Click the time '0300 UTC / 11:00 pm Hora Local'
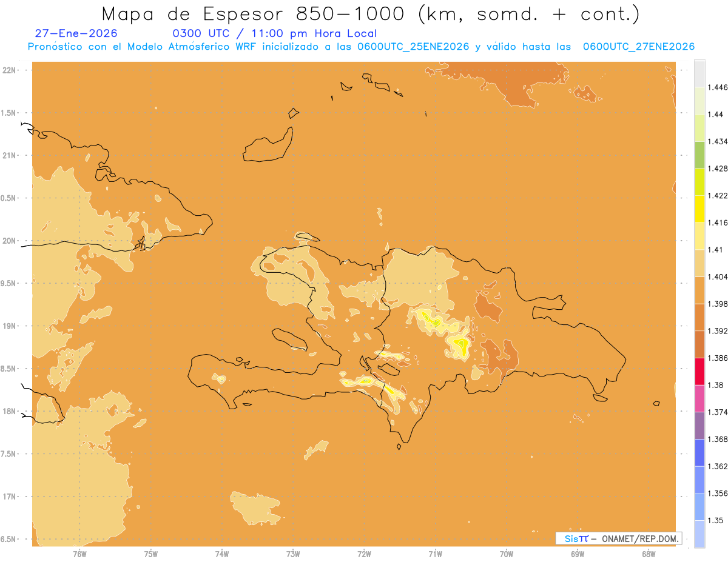728x562 pixels. coord(275,33)
